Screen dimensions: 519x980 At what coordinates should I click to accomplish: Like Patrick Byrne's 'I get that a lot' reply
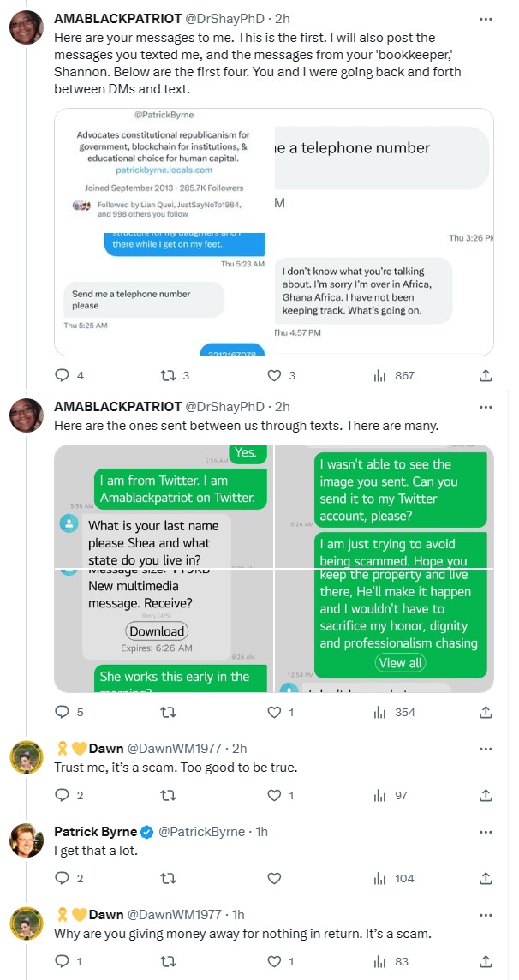274,878
